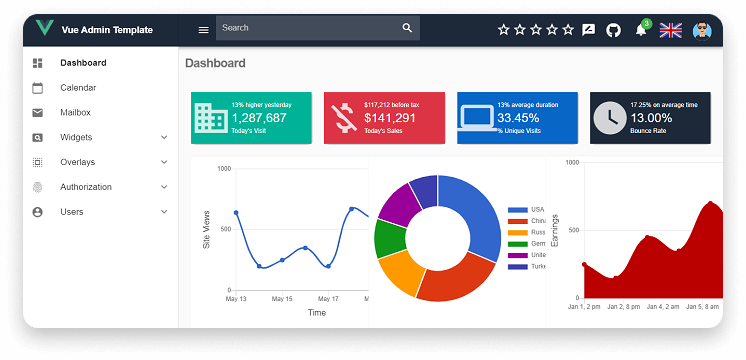
Task: Click the Mailbox envelope icon
Action: click(38, 113)
